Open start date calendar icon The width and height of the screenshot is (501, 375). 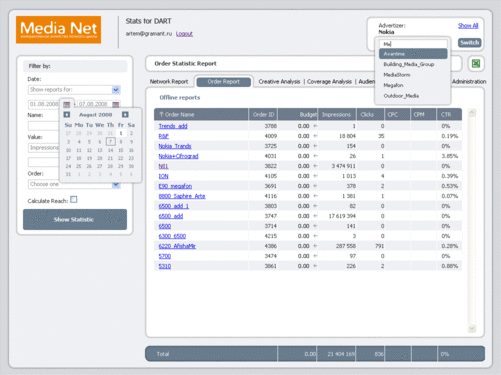(x=67, y=104)
